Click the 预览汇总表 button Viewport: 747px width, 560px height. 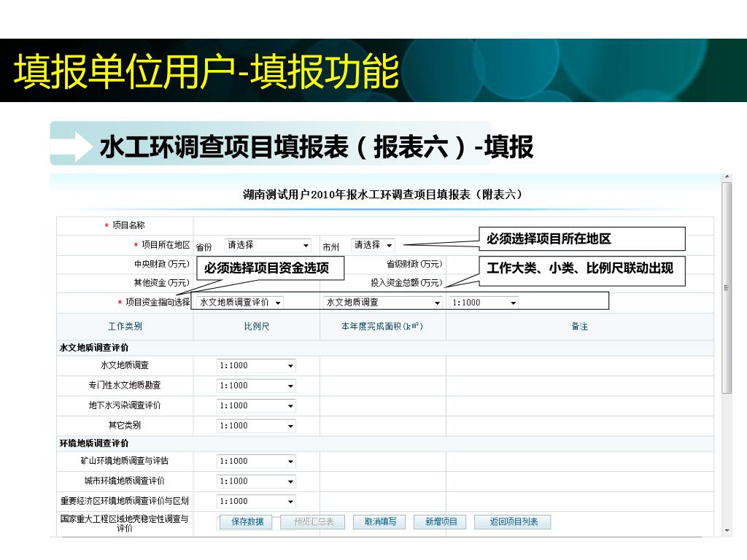point(314,522)
